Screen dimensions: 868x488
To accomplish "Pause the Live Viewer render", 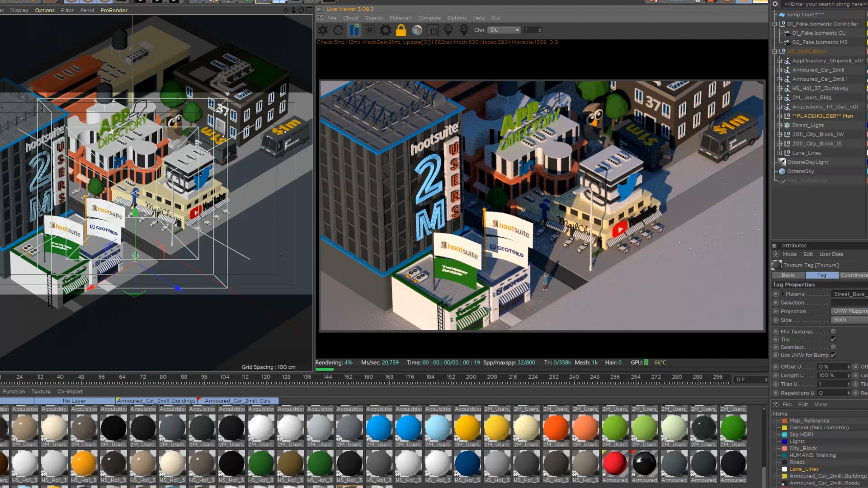I will pos(354,30).
